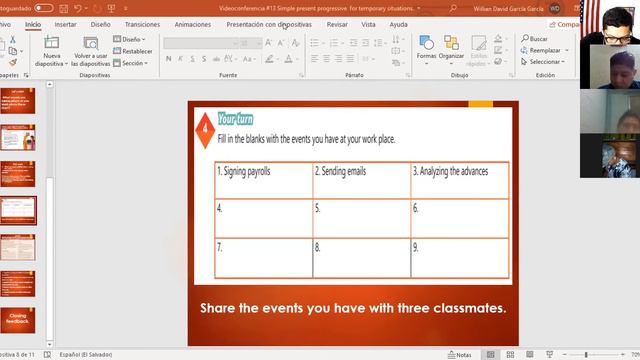This screenshot has width=640, height=360.
Task: Select the Closing feedback slide thumbnail
Action: (x=18, y=320)
